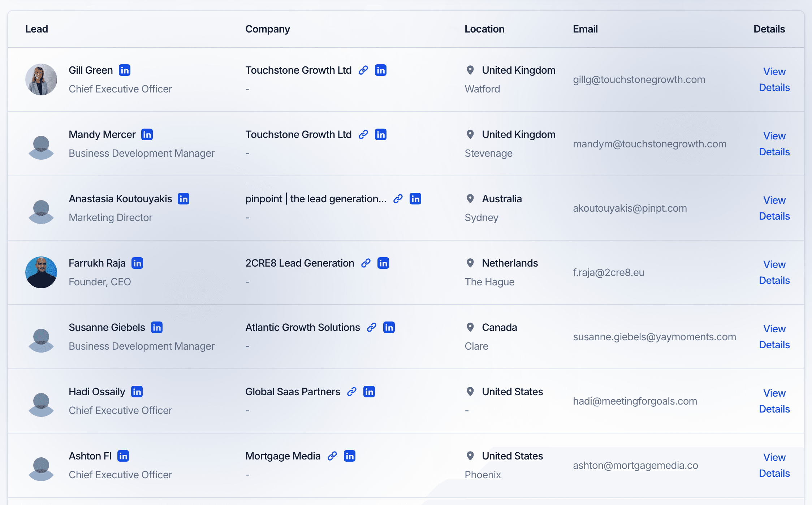Open View Details for Farrukh Raja
This screenshot has width=812, height=505.
(x=774, y=272)
